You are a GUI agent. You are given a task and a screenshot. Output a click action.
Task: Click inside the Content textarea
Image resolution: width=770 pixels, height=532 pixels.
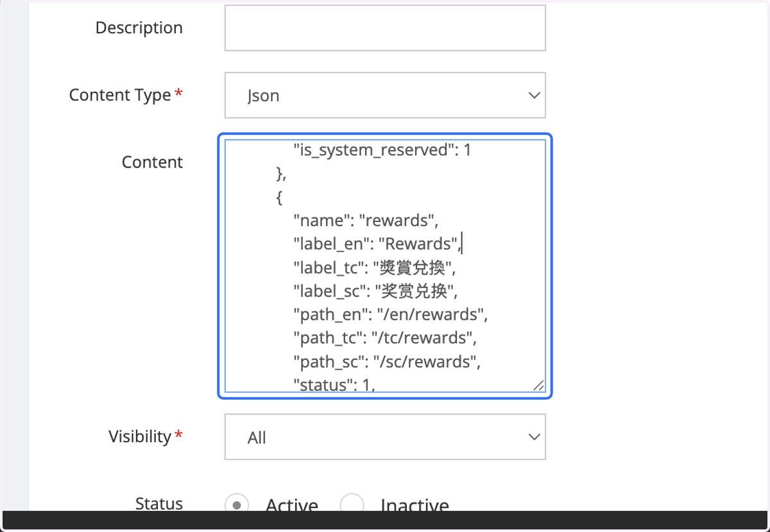pyautogui.click(x=385, y=266)
